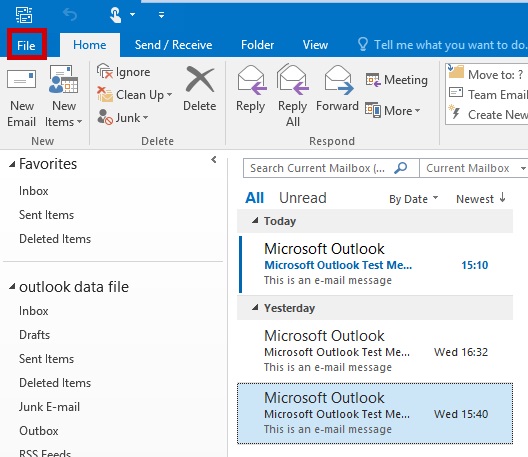Collapse the Today message group
This screenshot has height=457, width=528.
(255, 220)
